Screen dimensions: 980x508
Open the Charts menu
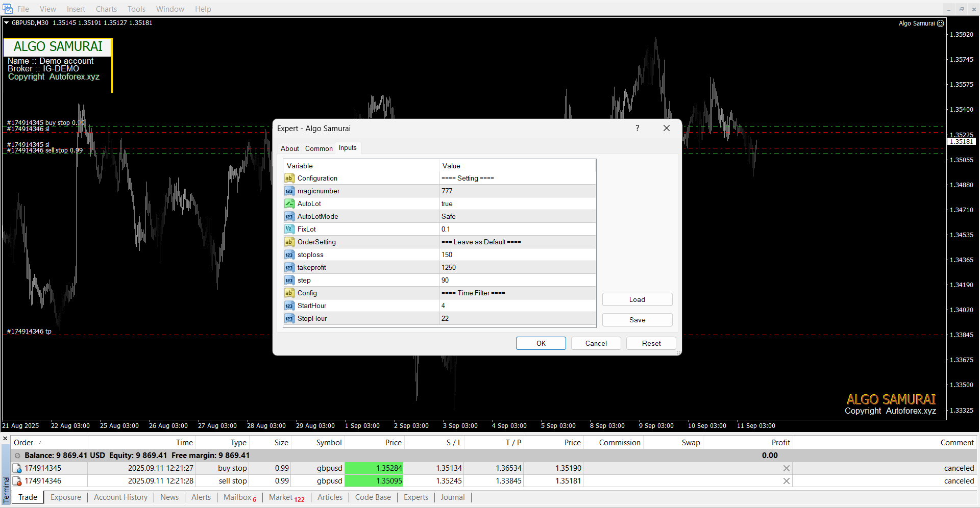pos(106,9)
